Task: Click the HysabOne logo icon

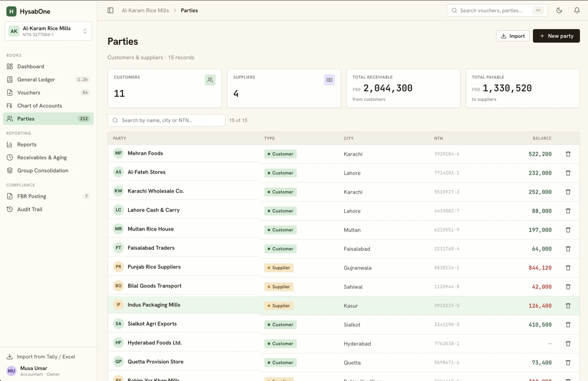Action: 11,11
